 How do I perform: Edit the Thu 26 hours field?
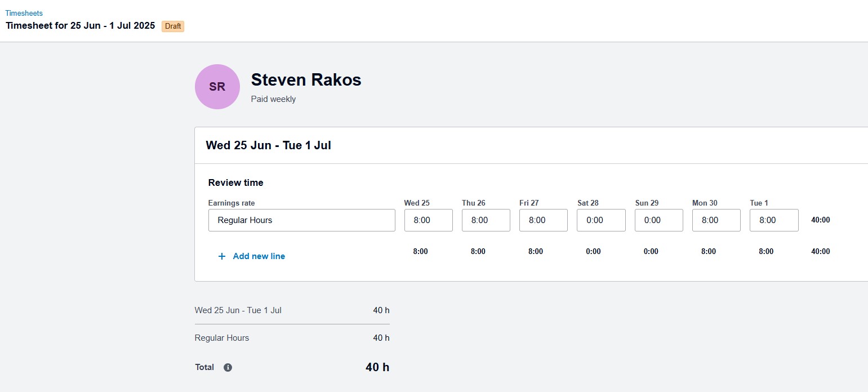[486, 220]
